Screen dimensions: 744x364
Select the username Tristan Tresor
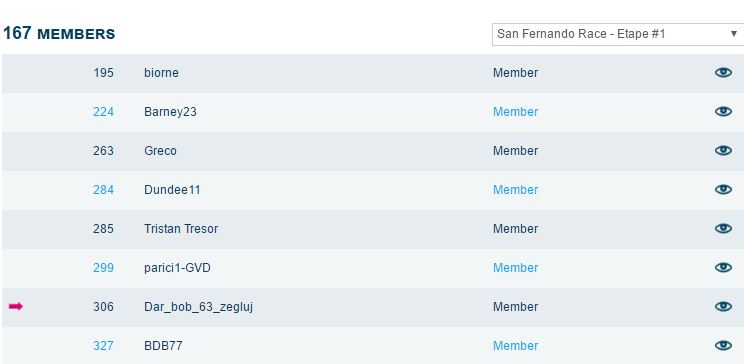(x=181, y=228)
